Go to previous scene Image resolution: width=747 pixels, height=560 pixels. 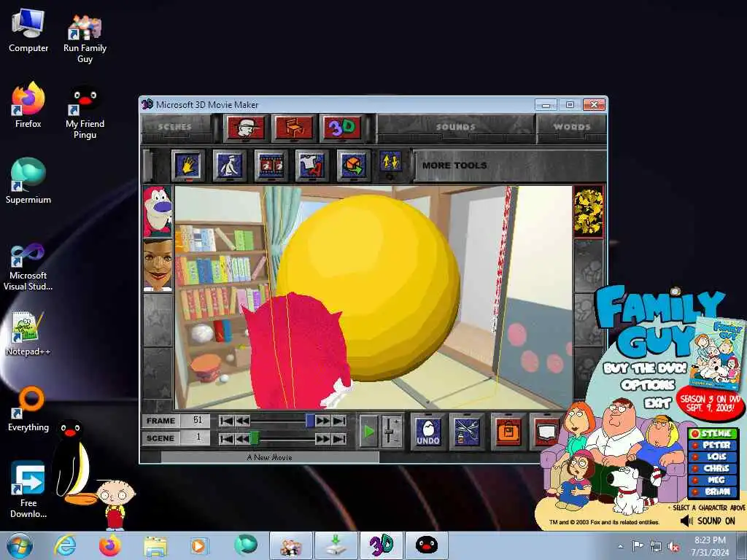tap(242, 438)
